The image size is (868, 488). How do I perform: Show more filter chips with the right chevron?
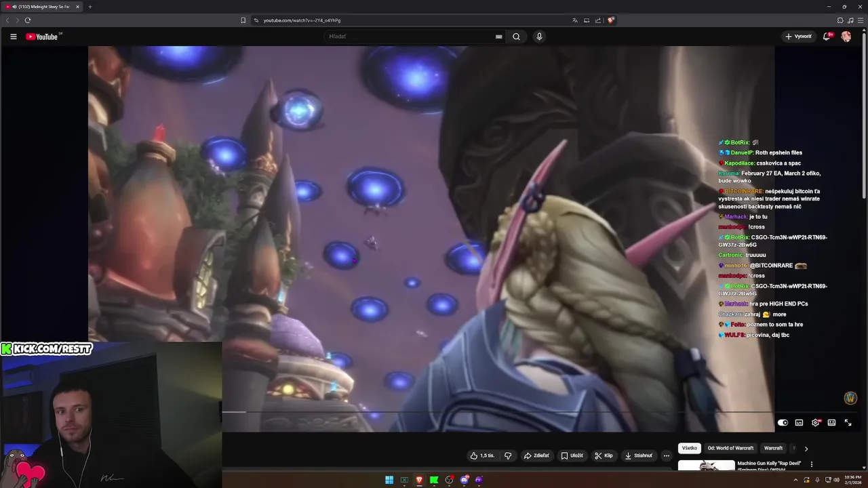click(806, 448)
